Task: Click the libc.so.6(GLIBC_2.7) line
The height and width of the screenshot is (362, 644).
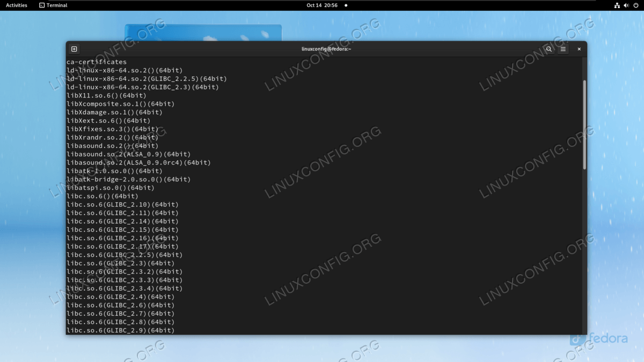Action: (121, 314)
